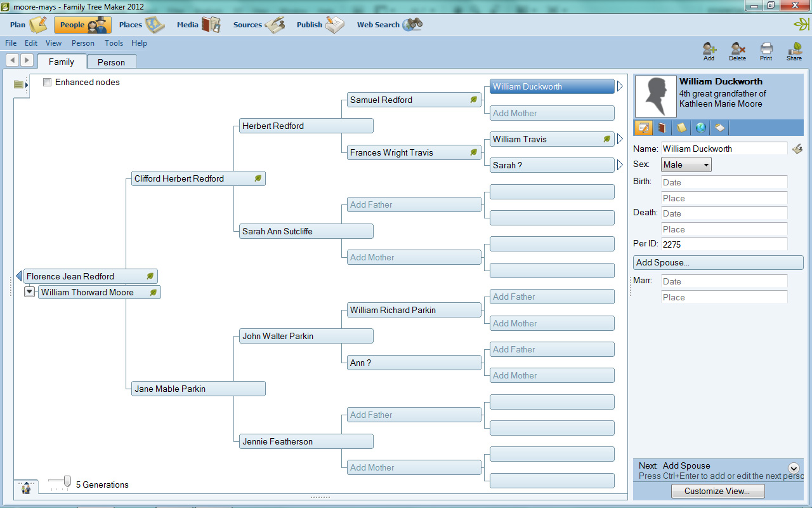This screenshot has height=508, width=812.
Task: Click the leaf hint on Samuel Redford
Action: point(473,100)
